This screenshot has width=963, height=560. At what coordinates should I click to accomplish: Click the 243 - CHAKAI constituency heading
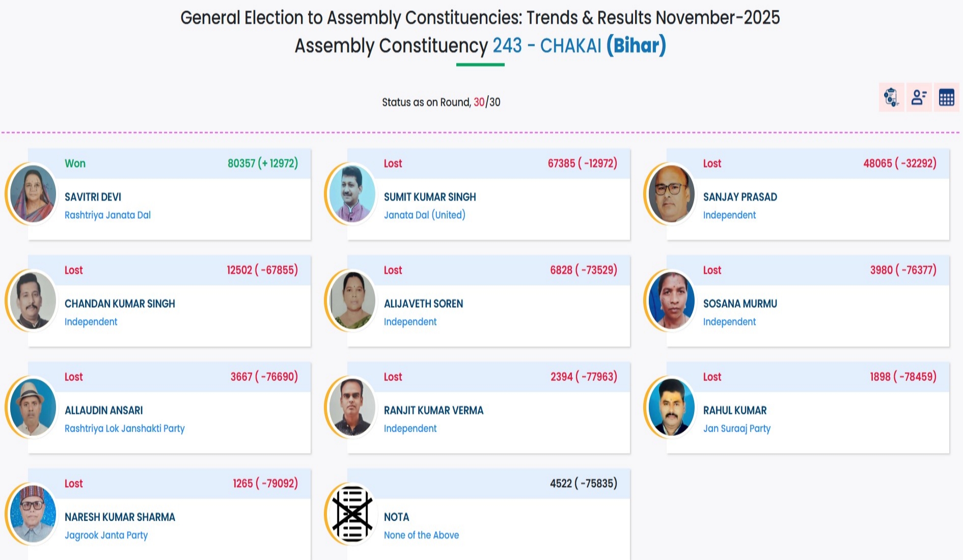(x=546, y=46)
